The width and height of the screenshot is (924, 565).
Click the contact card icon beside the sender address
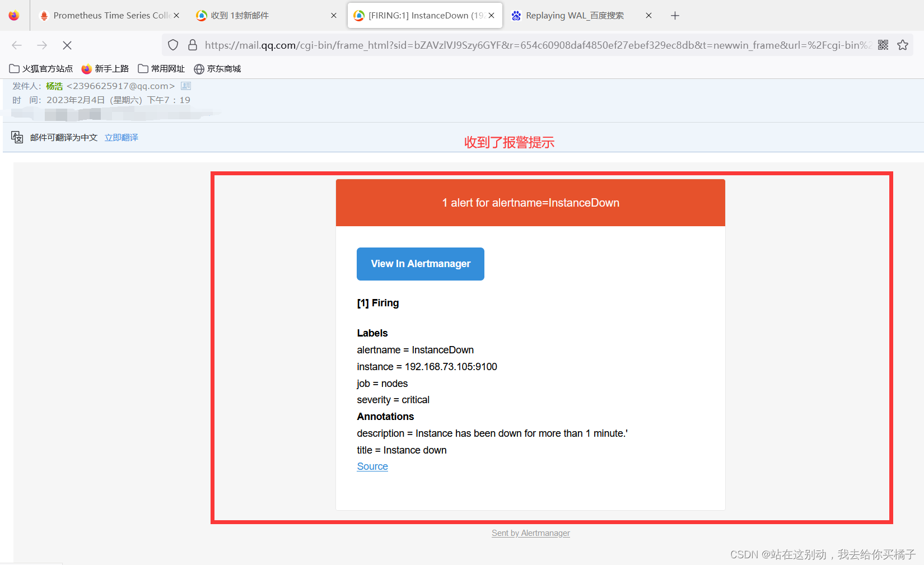click(x=185, y=86)
